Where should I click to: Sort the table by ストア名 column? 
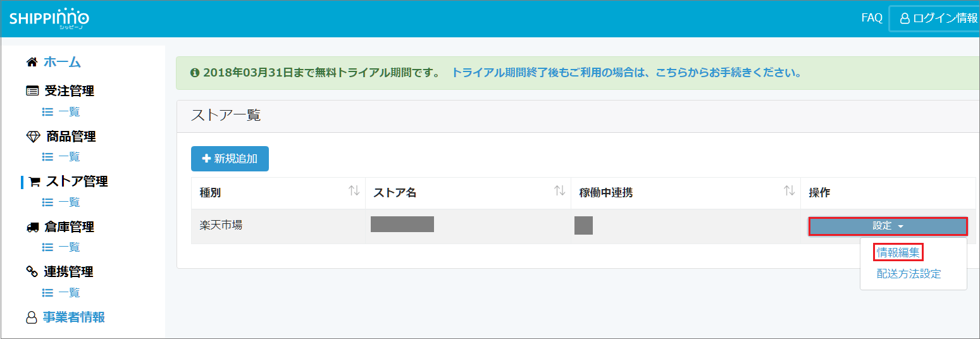pyautogui.click(x=468, y=193)
